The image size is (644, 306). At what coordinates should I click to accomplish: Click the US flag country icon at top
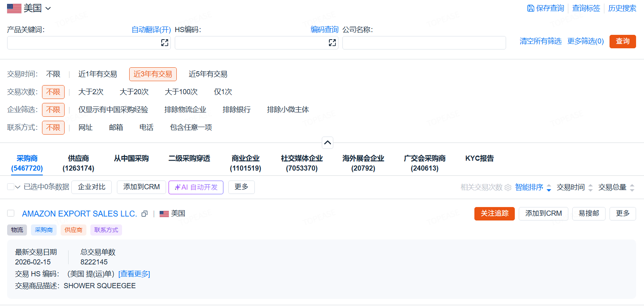(14, 8)
